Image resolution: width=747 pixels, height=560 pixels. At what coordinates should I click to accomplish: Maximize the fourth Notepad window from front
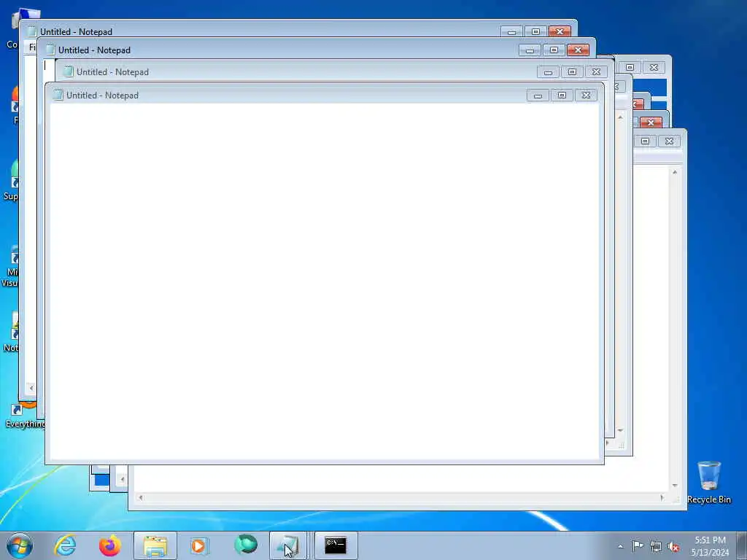(x=536, y=32)
